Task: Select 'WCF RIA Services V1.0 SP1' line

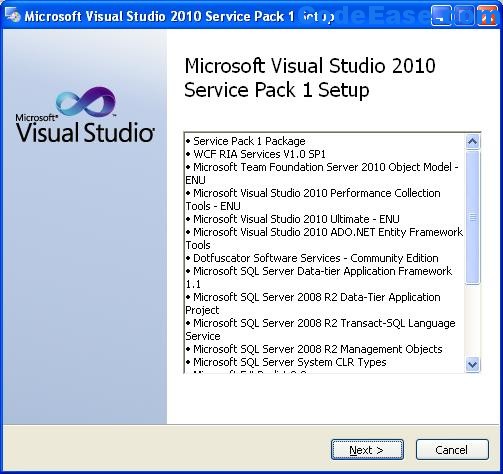Action: [256, 154]
